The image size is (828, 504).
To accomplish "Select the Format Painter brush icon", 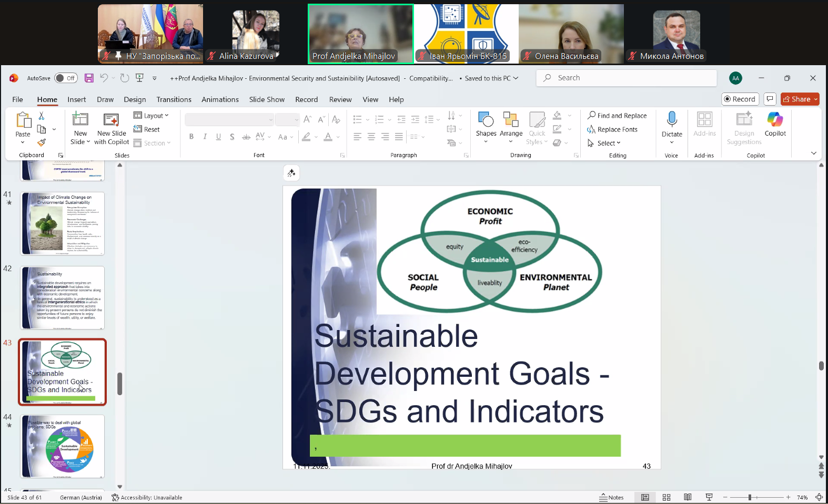I will 42,142.
